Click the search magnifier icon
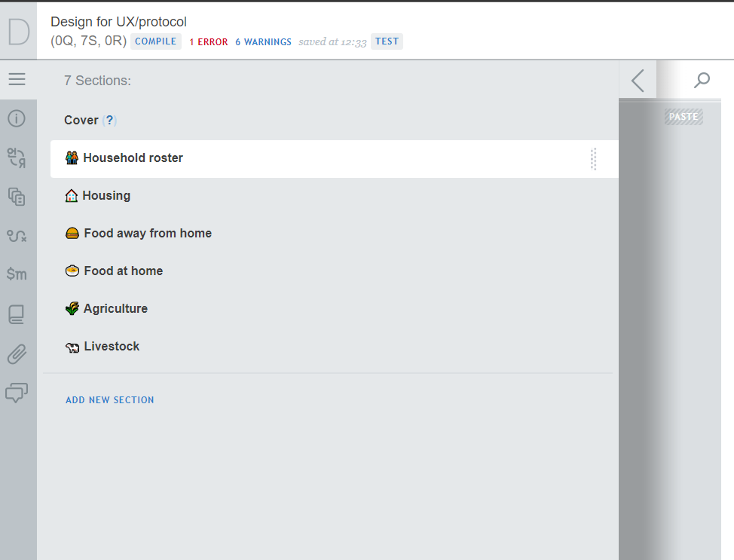The width and height of the screenshot is (734, 560). (702, 80)
